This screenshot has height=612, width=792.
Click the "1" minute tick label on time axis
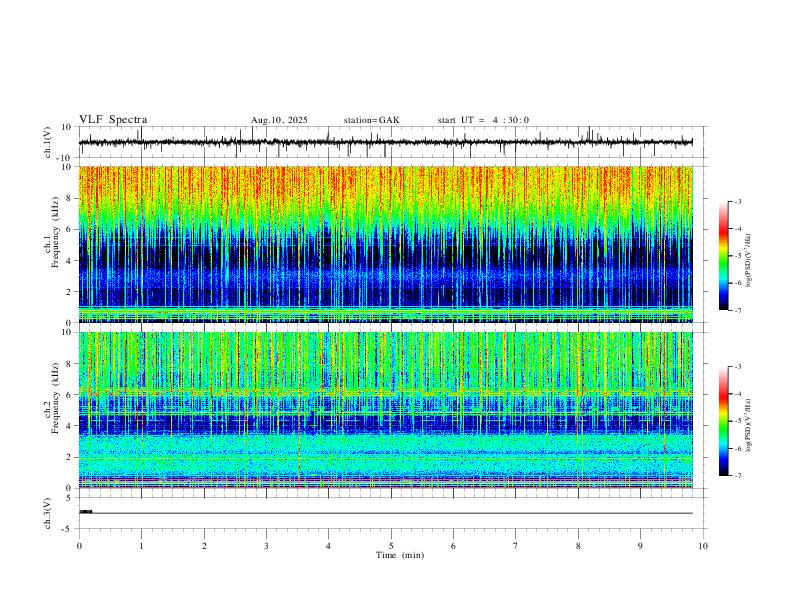(x=141, y=546)
